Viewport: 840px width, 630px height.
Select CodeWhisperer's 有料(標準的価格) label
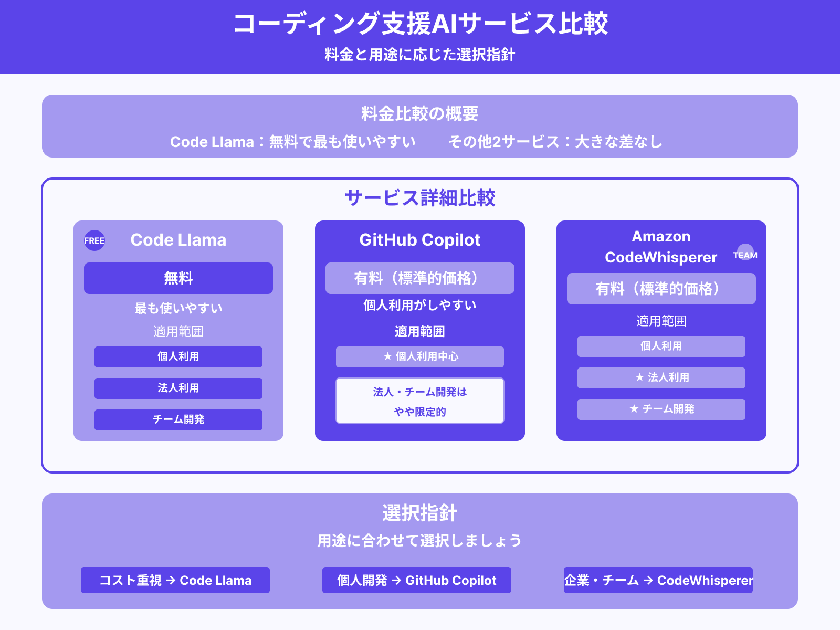tap(661, 289)
